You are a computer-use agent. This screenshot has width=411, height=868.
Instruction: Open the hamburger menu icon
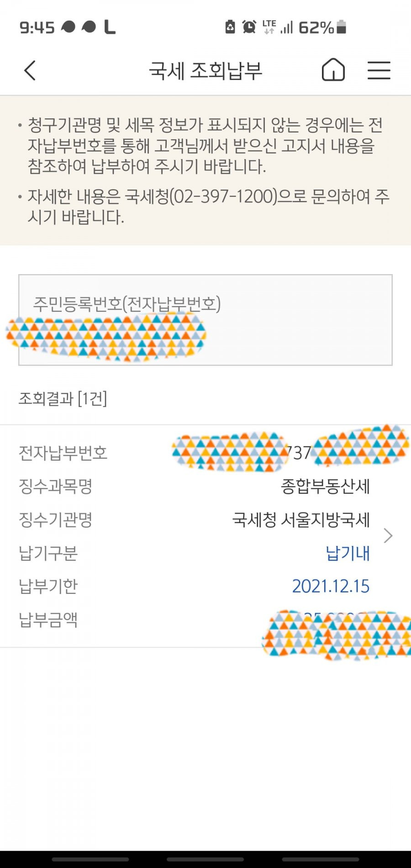(379, 70)
